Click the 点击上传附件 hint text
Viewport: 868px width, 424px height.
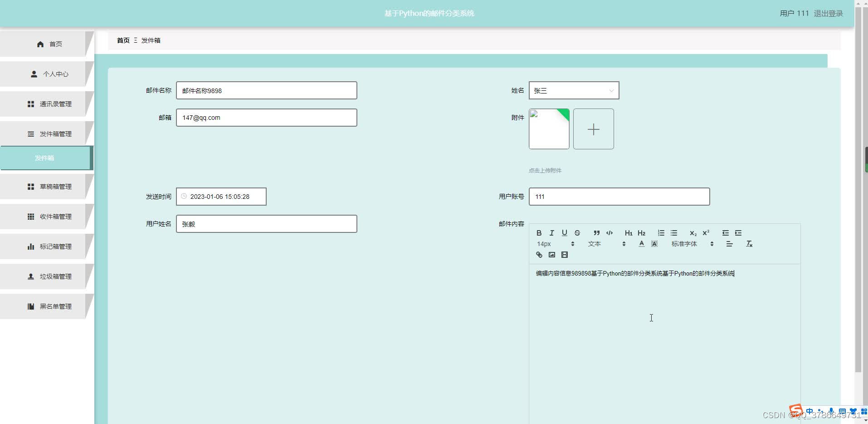click(x=545, y=171)
